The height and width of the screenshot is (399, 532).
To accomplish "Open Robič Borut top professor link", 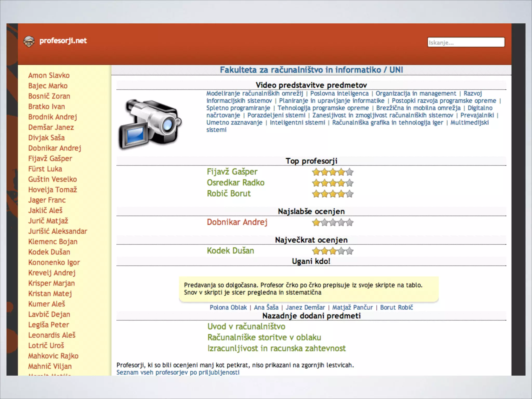I will click(229, 194).
